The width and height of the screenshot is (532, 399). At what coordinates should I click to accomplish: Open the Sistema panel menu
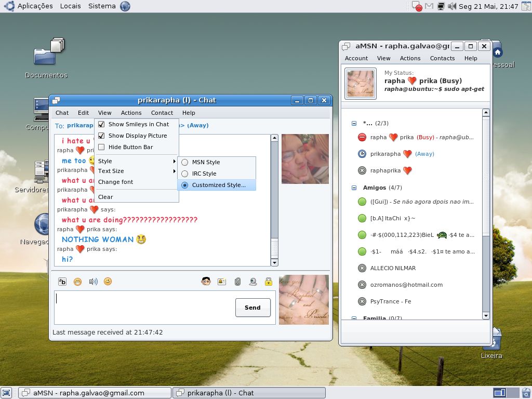(x=102, y=6)
